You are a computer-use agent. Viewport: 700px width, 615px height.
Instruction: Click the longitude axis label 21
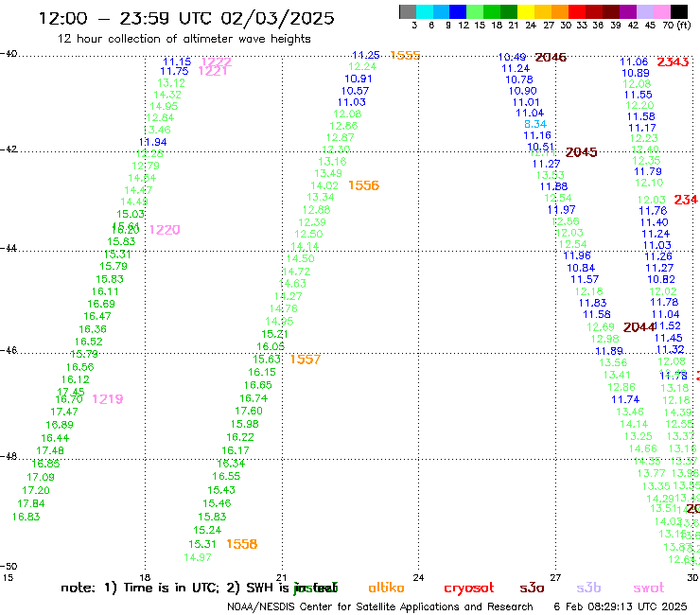(281, 577)
